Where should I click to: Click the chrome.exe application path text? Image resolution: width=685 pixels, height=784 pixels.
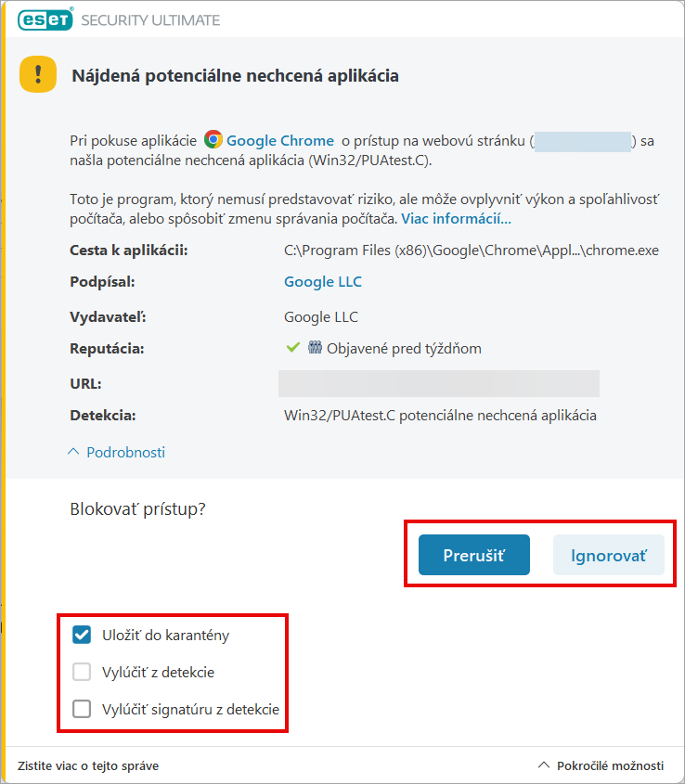471,251
